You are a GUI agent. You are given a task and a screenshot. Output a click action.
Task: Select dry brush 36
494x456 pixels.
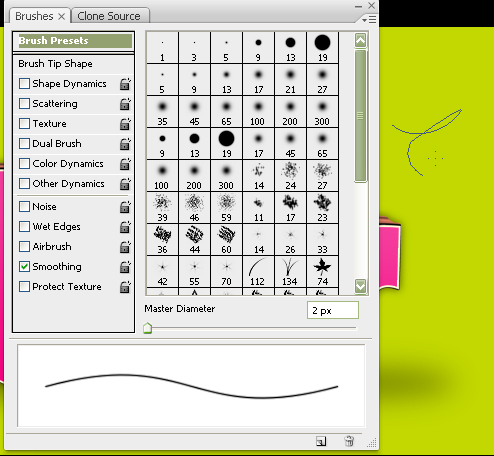coord(162,240)
